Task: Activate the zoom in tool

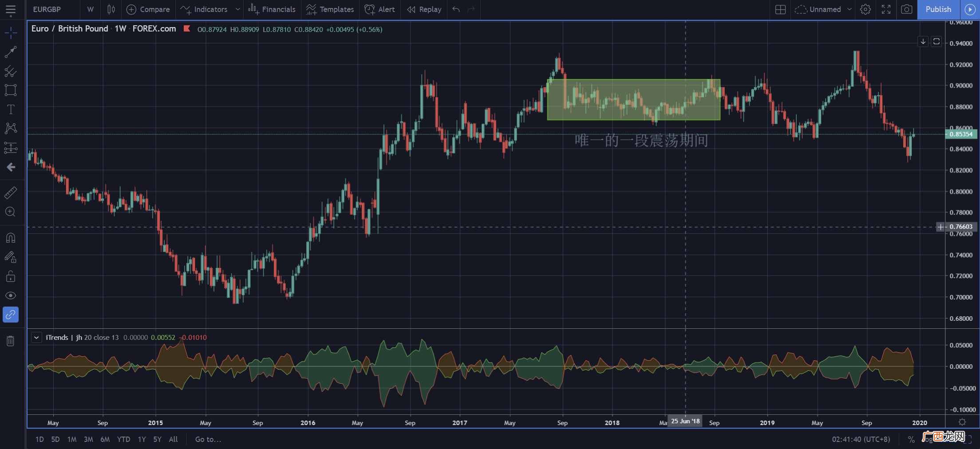Action: pyautogui.click(x=11, y=212)
